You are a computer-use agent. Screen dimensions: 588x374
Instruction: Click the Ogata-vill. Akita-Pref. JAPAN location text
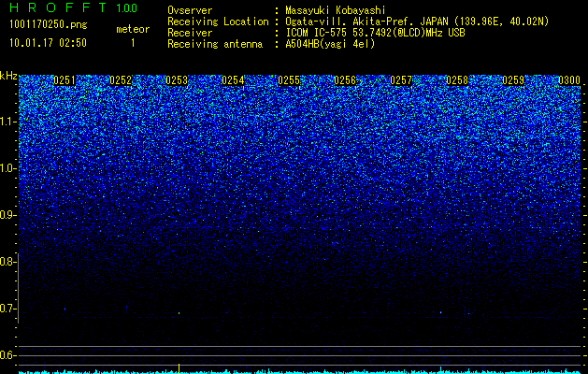417,22
